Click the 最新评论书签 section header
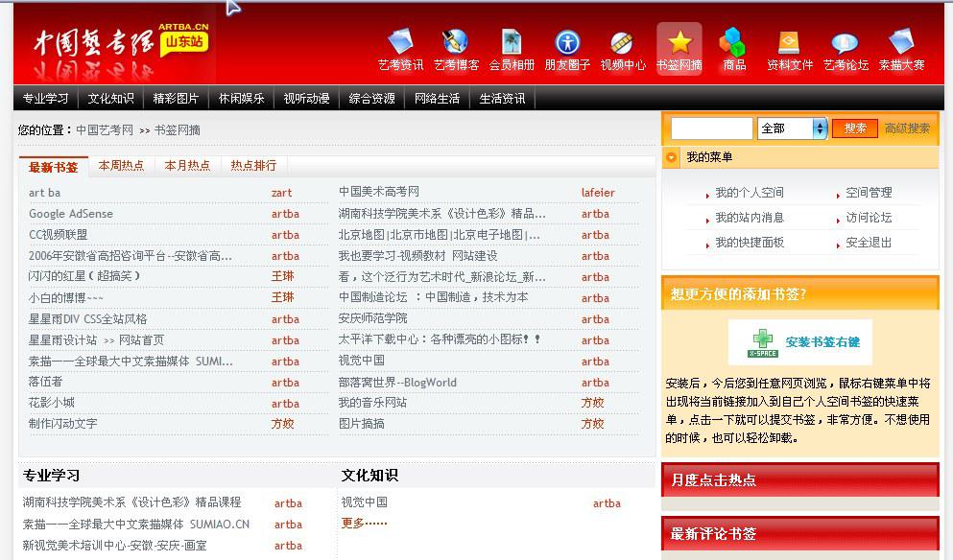 (x=799, y=534)
